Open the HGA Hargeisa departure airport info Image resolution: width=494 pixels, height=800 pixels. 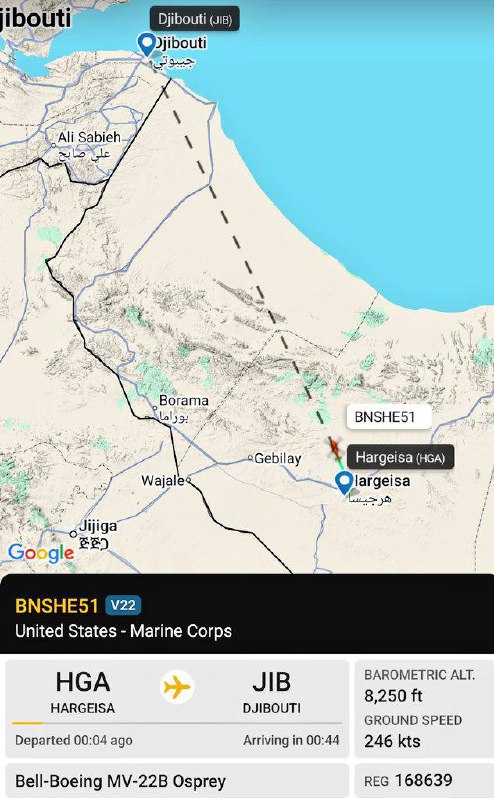tap(83, 692)
